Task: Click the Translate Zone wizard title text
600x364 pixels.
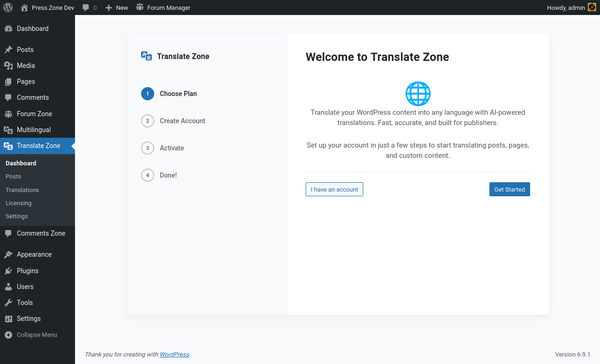Action: tap(183, 56)
